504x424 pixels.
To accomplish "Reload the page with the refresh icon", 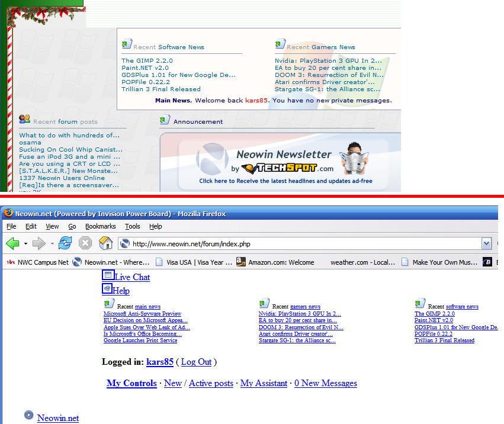I will 65,243.
